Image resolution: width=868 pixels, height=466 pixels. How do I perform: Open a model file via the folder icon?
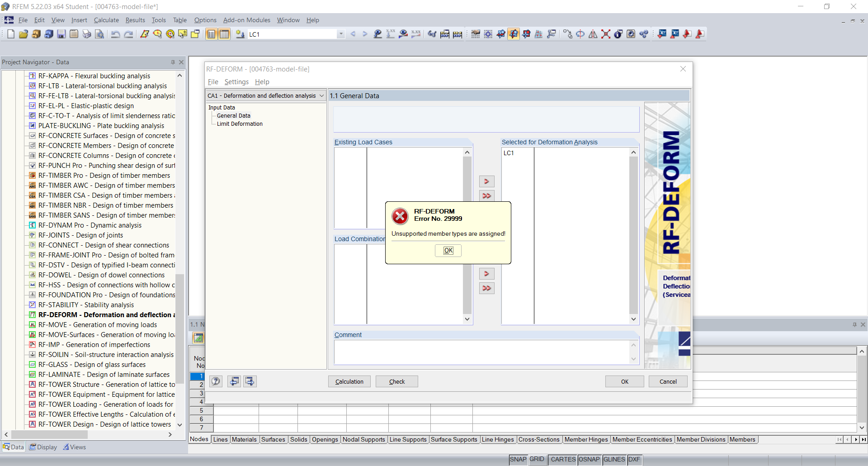pos(24,34)
